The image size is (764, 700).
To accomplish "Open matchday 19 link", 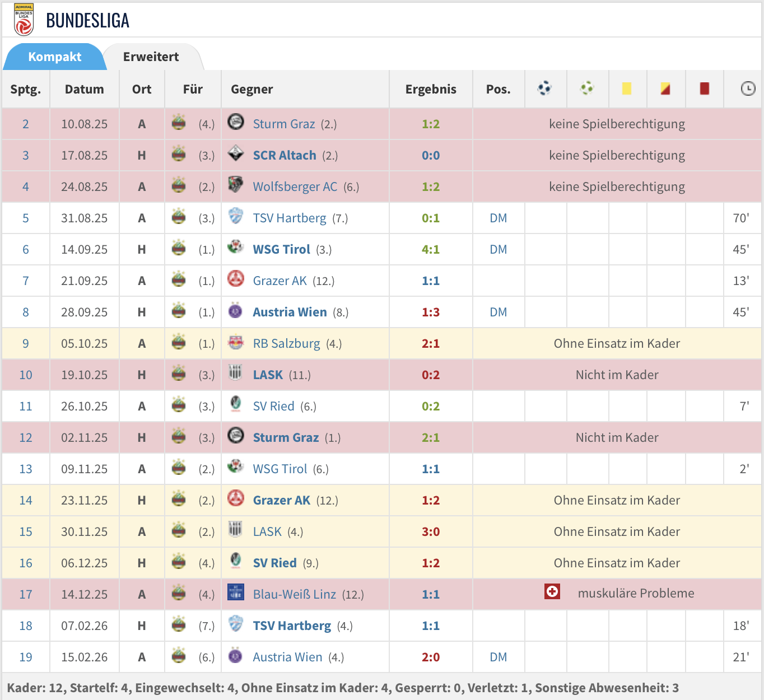I will [x=26, y=657].
